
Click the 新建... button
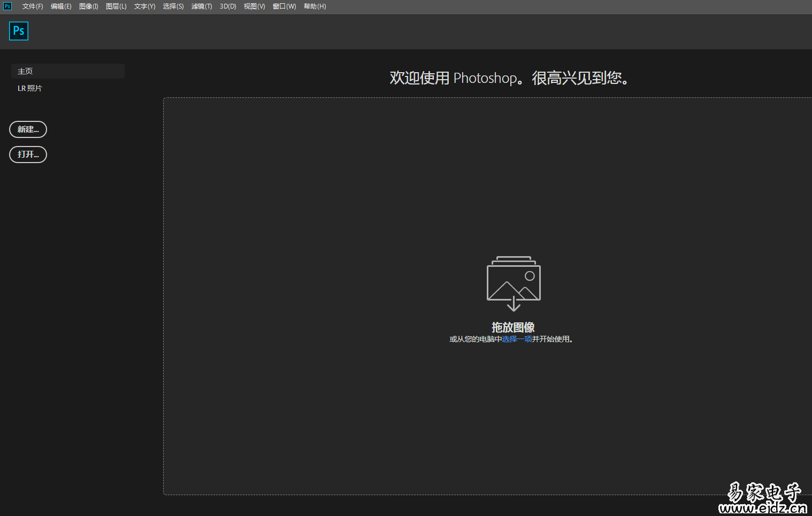point(28,129)
